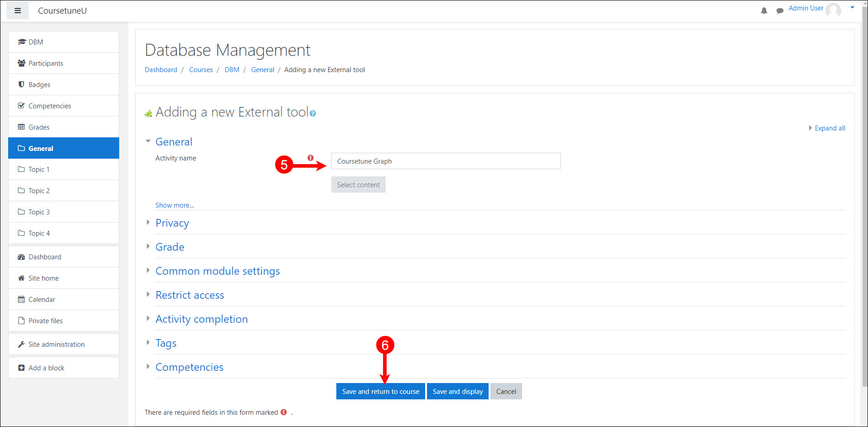Click the Admin User avatar picture
Screen dimensions: 868x427
[833, 10]
